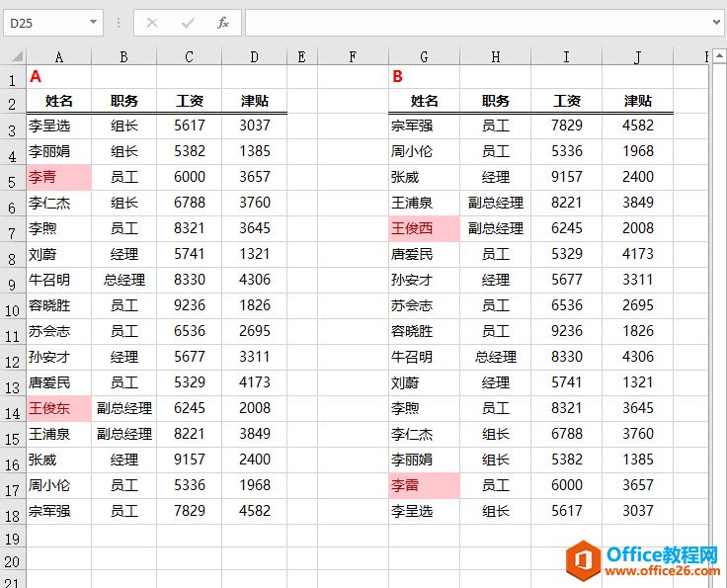Image resolution: width=727 pixels, height=588 pixels.
Task: Select row 19 header
Action: click(x=13, y=538)
